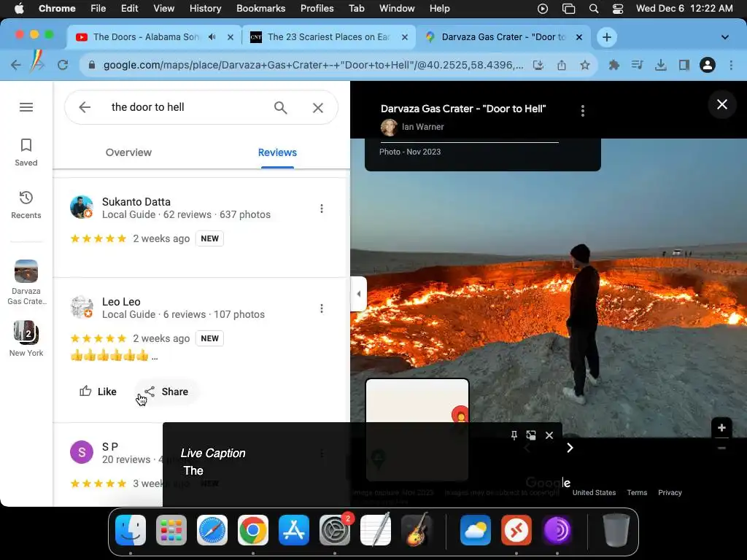Open the tab search dropdown
This screenshot has height=560, width=747.
tap(724, 37)
